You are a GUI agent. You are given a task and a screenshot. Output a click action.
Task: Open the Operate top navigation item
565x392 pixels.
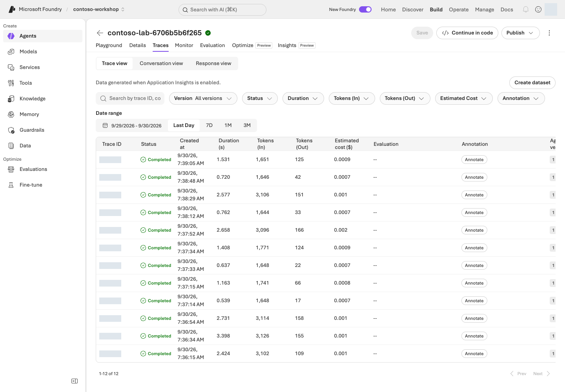459,9
